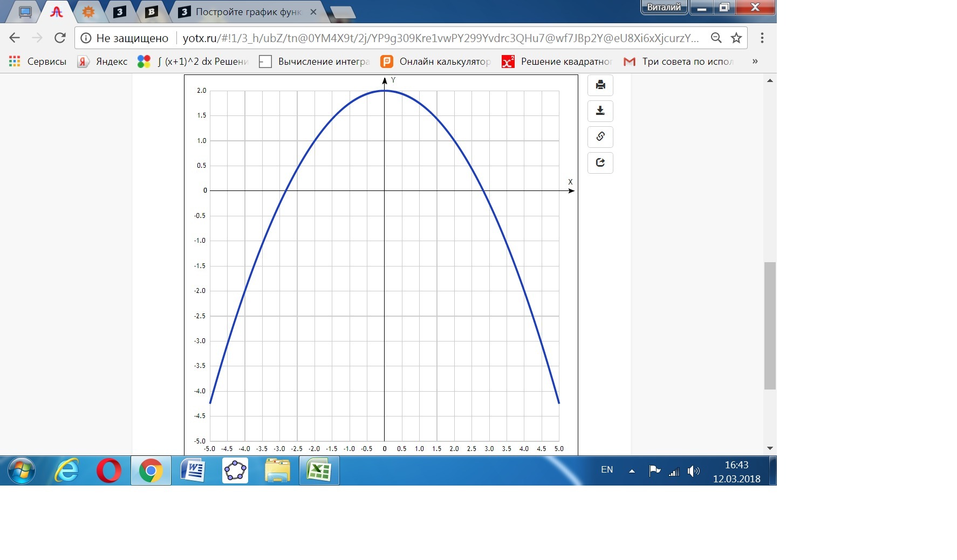Image resolution: width=957 pixels, height=560 pixels.
Task: Switch to tab with 'В' icon
Action: (152, 12)
